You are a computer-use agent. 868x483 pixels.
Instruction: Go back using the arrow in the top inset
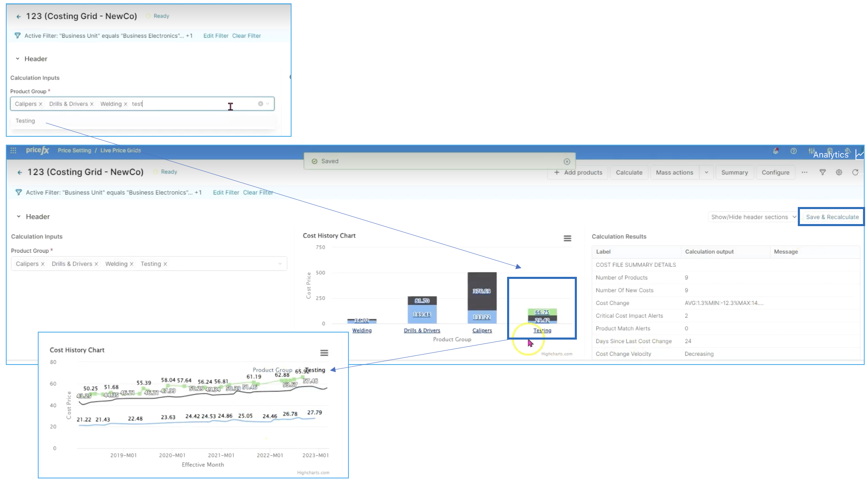[19, 17]
